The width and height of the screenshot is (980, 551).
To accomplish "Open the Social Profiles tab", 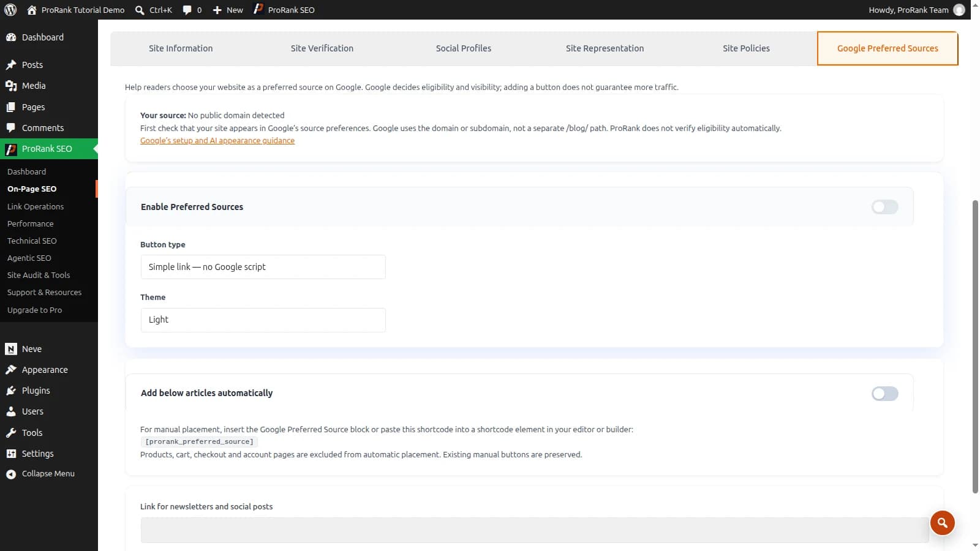I will pos(464,48).
